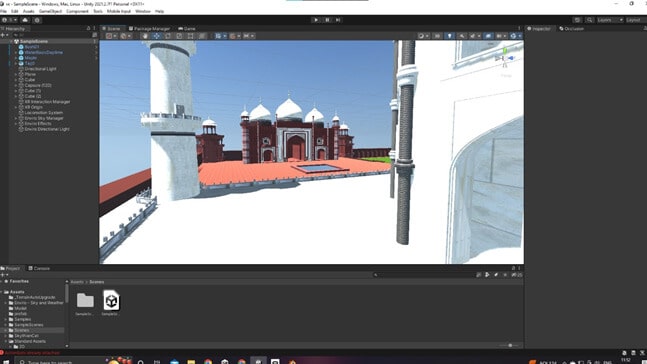Click the Project folder tree scrollbar
The height and width of the screenshot is (364, 647).
[x=67, y=293]
